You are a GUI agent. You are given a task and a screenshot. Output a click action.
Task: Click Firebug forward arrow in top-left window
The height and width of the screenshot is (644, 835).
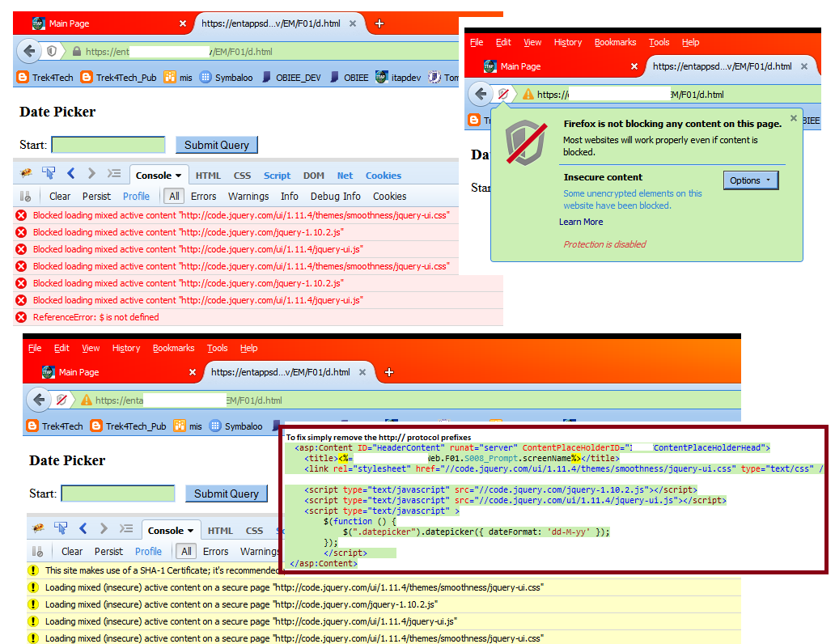click(91, 173)
